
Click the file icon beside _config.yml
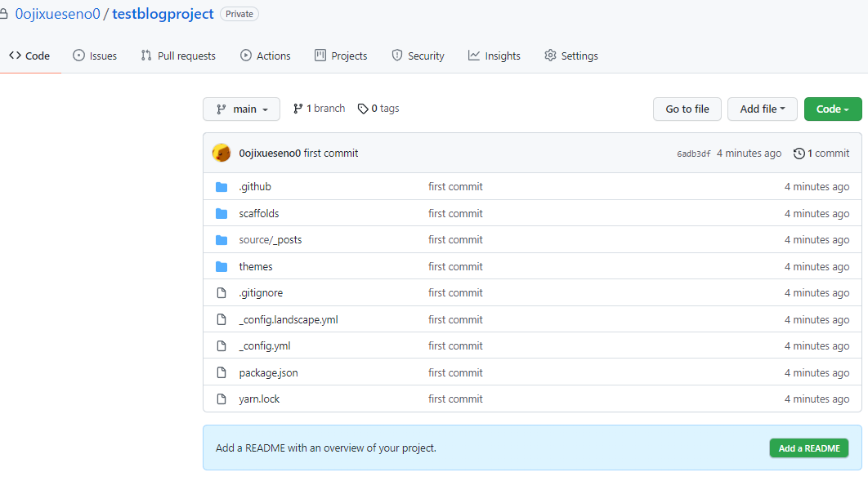(221, 345)
